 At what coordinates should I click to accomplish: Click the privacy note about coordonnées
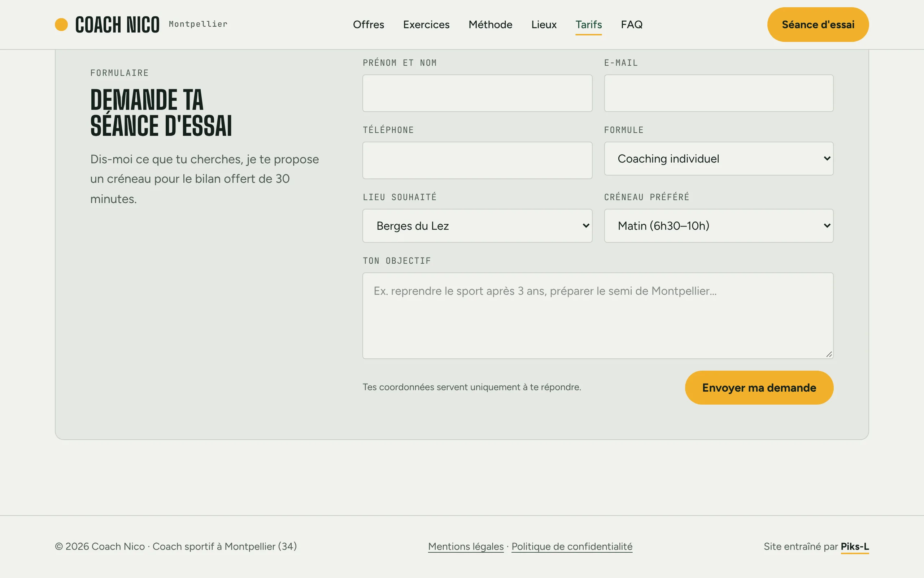(x=471, y=387)
